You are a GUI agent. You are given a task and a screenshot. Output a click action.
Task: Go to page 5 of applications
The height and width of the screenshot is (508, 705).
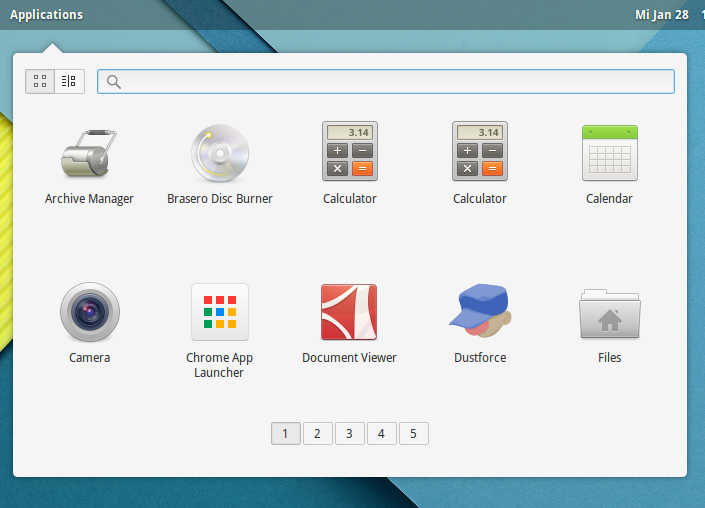tap(414, 433)
